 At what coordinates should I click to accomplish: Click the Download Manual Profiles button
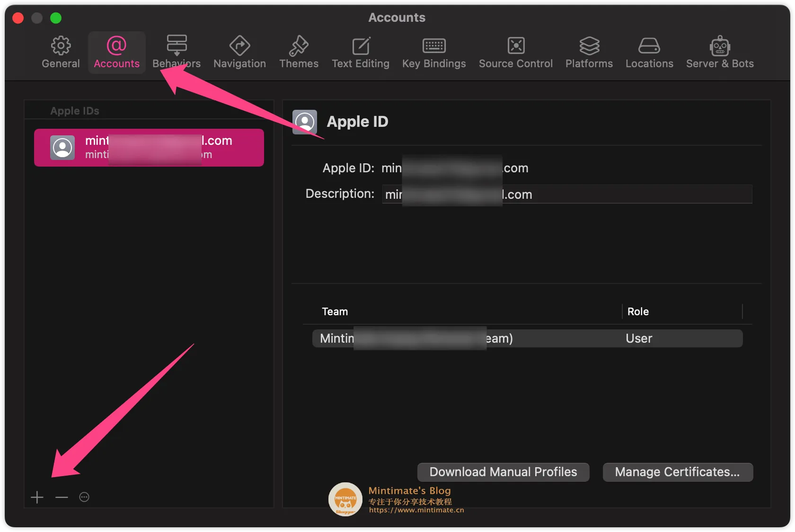pos(503,472)
